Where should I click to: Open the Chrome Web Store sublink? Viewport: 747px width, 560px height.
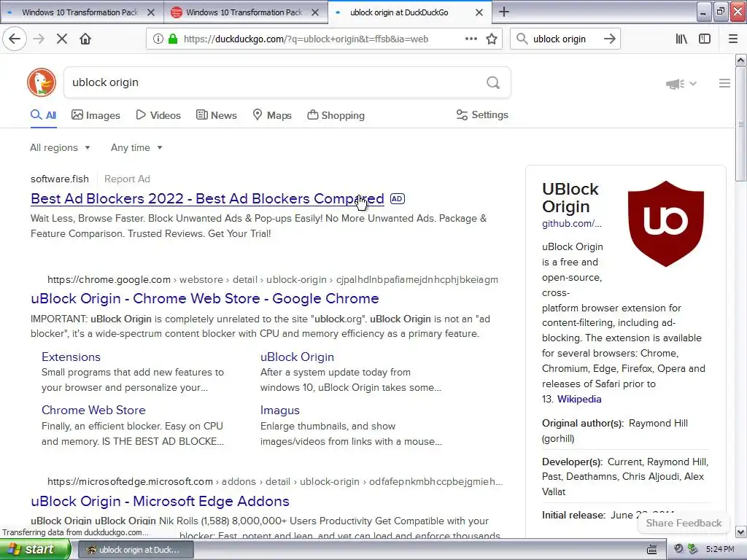tap(93, 411)
